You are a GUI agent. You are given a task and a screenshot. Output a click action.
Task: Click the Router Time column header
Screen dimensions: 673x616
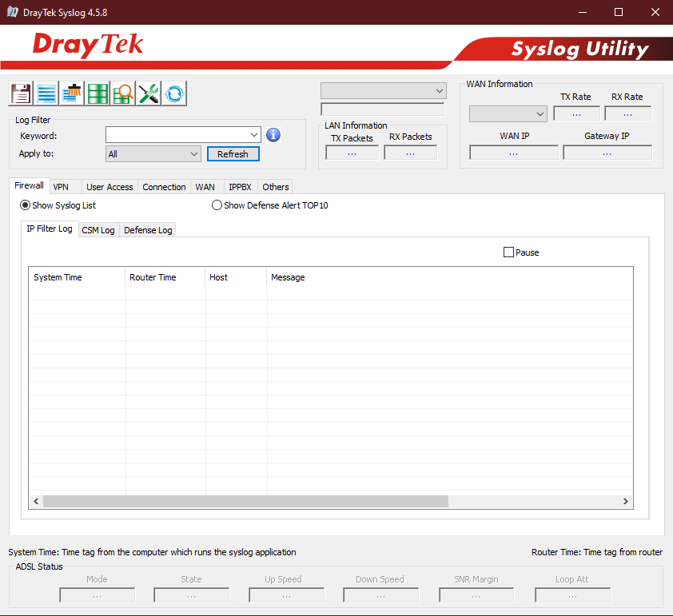coord(165,277)
